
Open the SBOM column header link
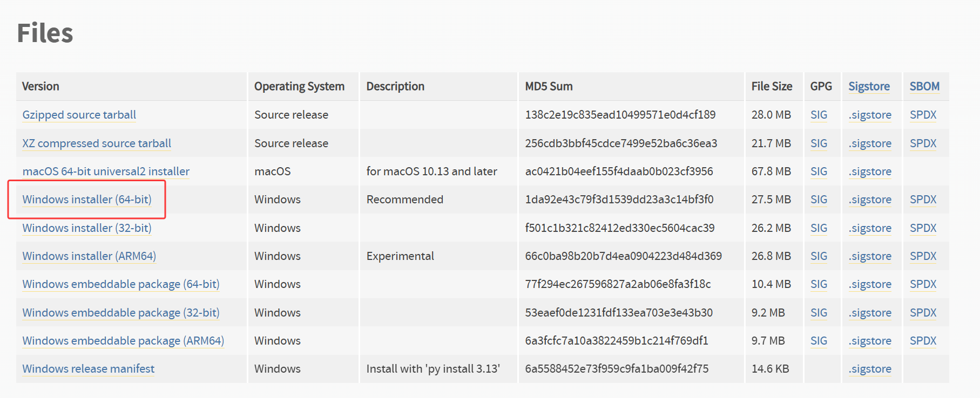pyautogui.click(x=924, y=86)
